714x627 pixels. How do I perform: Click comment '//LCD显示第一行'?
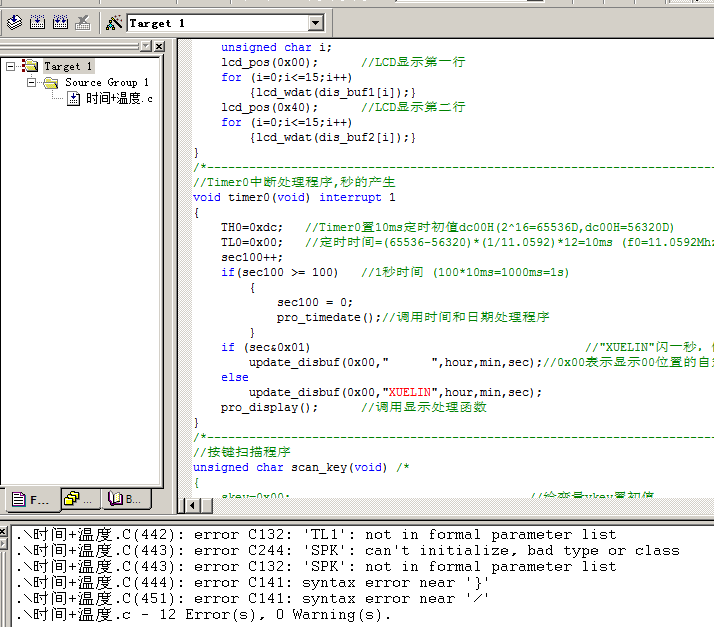(413, 62)
